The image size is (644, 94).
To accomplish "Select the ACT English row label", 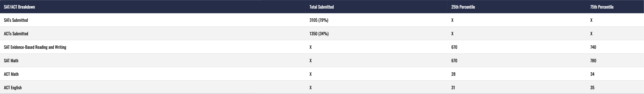I will click(x=13, y=88).
